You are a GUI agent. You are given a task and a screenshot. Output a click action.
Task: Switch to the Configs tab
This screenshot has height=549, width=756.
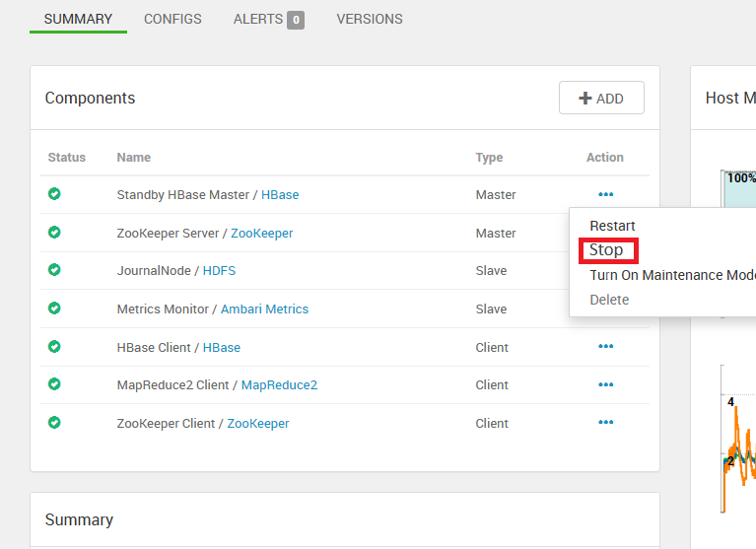[172, 20]
